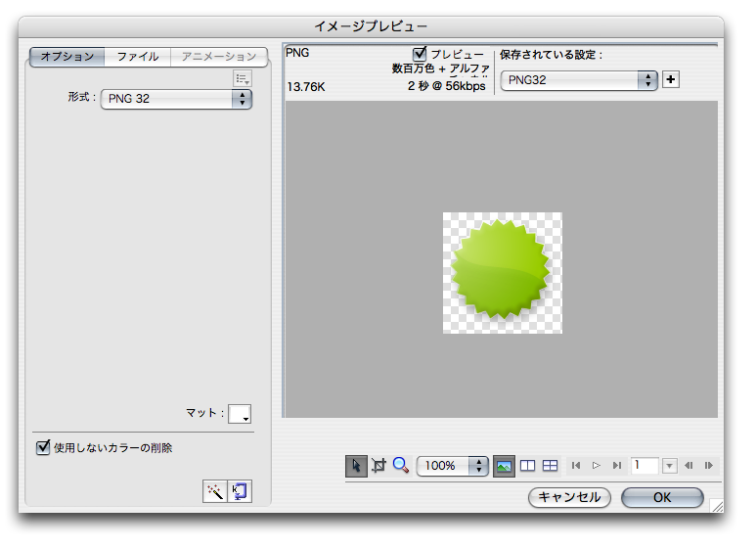Screen dimensions: 756x549
Task: Confirm with the OK button
Action: tap(662, 497)
